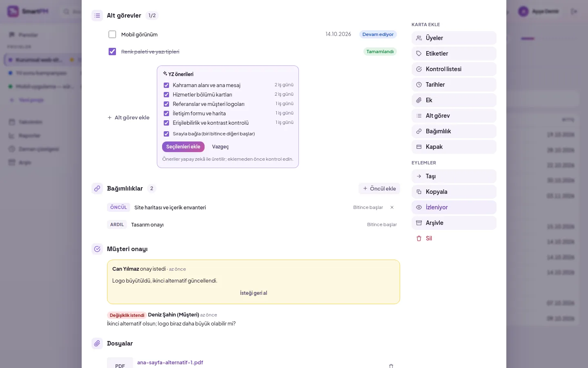Click Taşı move action
The image size is (588, 368).
[454, 176]
